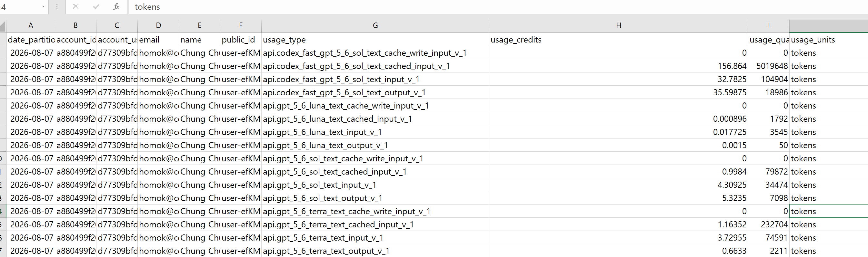Select the usage credits value 5.3235

pos(619,198)
